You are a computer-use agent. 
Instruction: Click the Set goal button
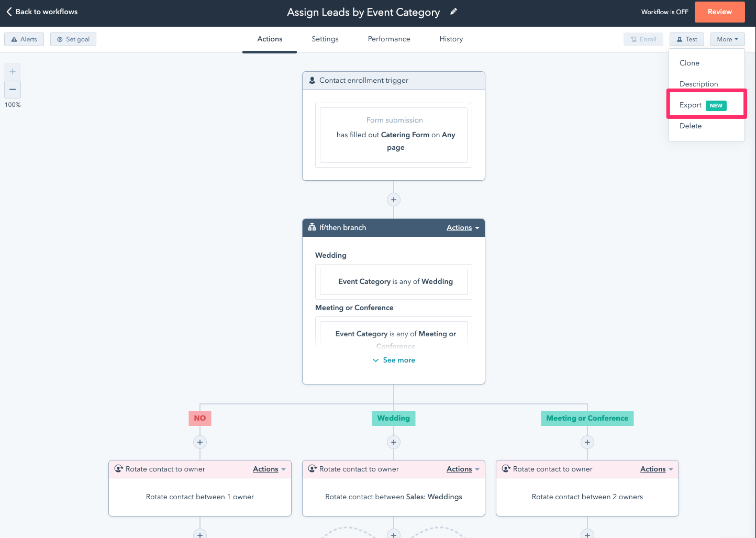click(73, 39)
